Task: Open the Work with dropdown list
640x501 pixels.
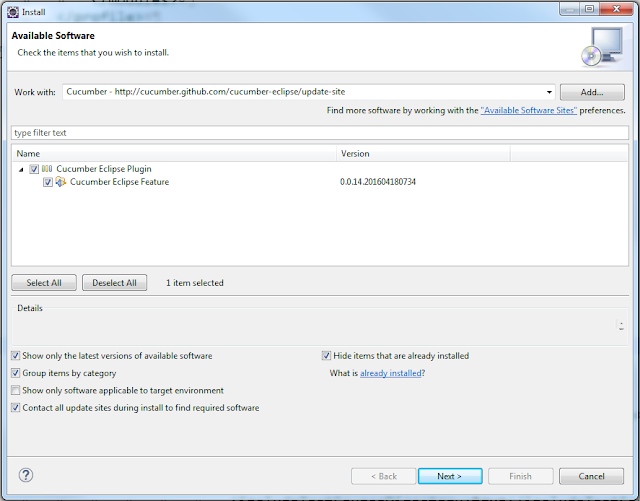Action: (x=549, y=91)
